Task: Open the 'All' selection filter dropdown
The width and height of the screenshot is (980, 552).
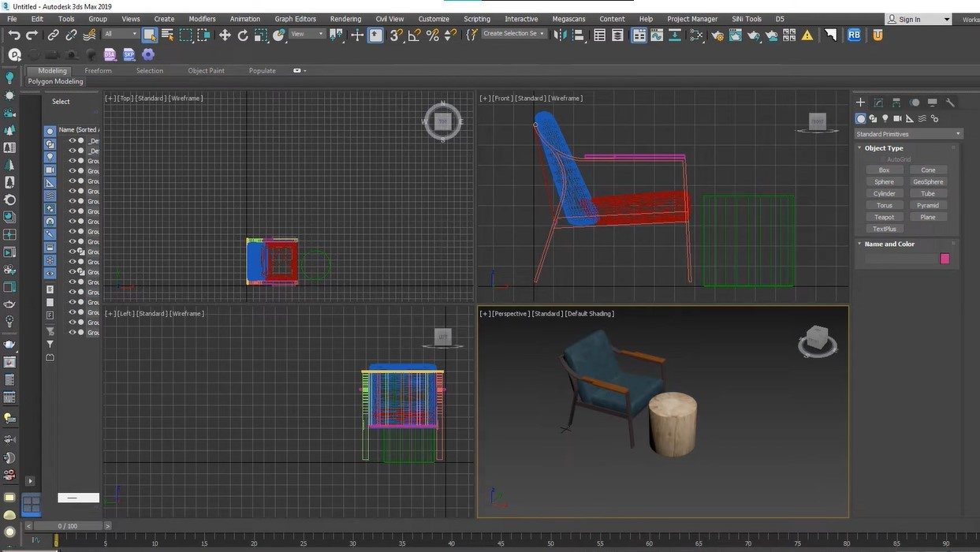Action: (x=121, y=34)
